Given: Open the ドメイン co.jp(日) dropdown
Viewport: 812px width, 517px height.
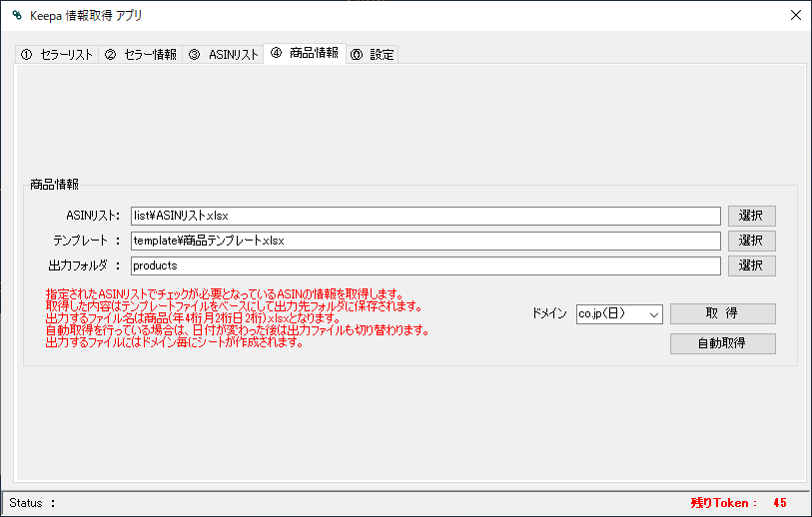Looking at the screenshot, I should pyautogui.click(x=619, y=313).
